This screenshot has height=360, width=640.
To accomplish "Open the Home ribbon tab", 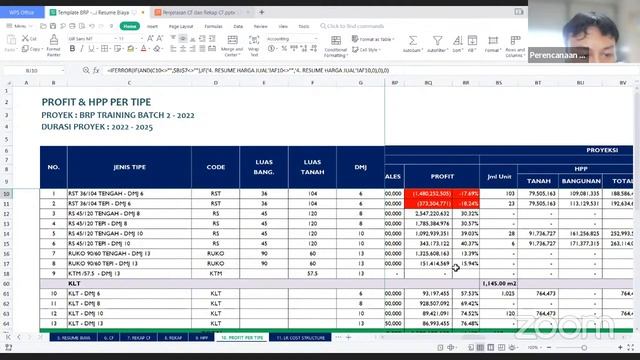I will point(130,26).
